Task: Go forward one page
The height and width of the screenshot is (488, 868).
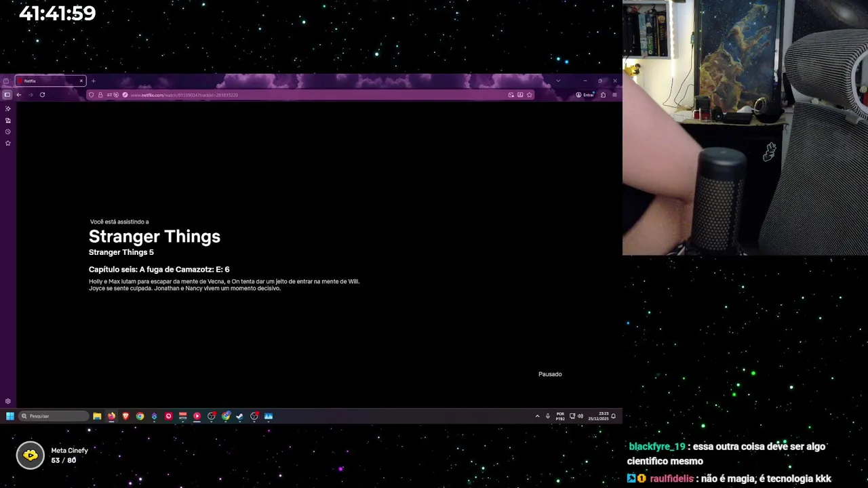Action: click(31, 95)
